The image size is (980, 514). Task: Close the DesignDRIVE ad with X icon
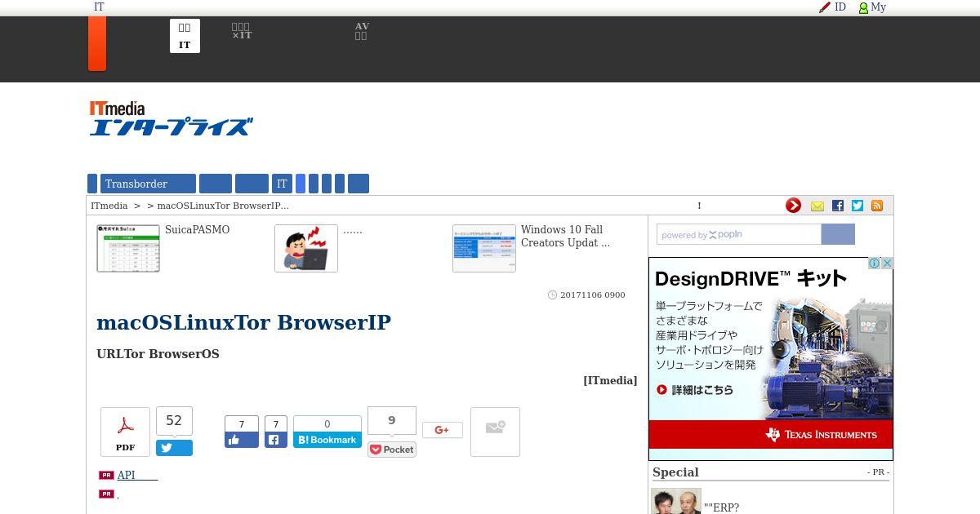coord(887,263)
